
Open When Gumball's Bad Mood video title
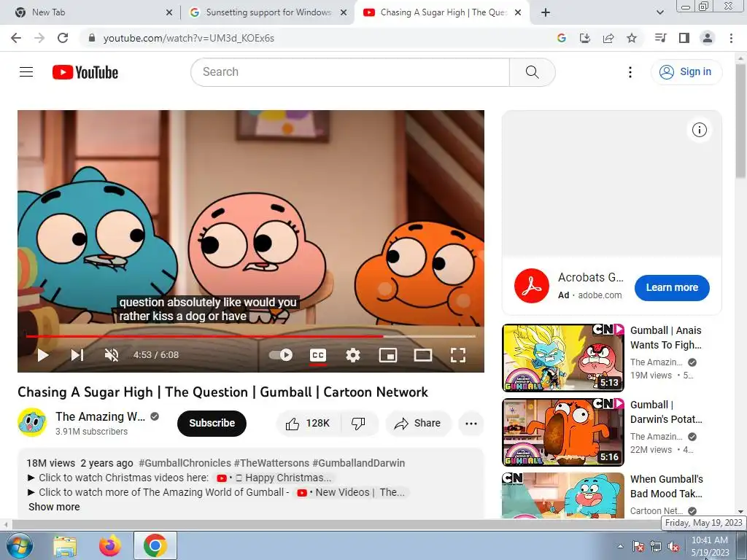667,486
